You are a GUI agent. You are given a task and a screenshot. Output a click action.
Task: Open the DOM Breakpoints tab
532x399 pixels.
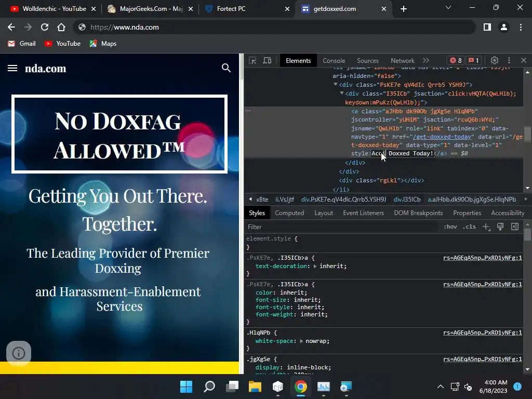tap(418, 213)
